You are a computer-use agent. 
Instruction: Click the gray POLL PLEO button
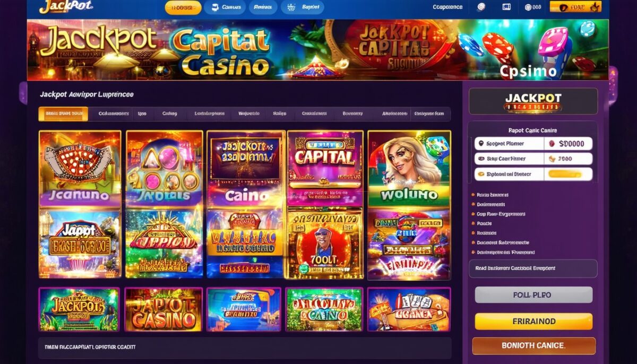point(533,295)
